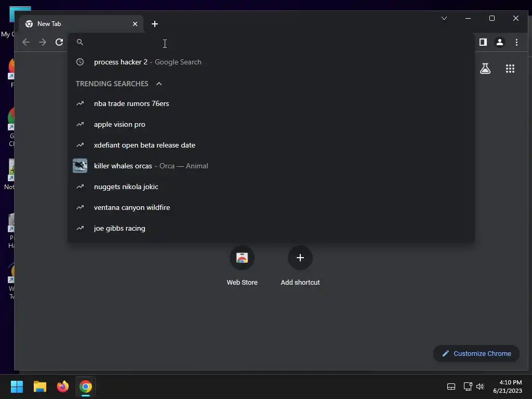This screenshot has height=399, width=532.
Task: Open Chrome three-dot menu
Action: click(516, 42)
